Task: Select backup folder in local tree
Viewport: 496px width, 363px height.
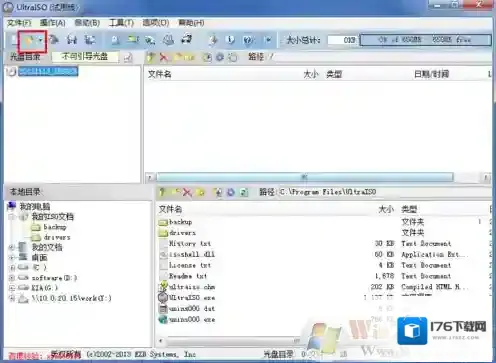Action: 55,227
